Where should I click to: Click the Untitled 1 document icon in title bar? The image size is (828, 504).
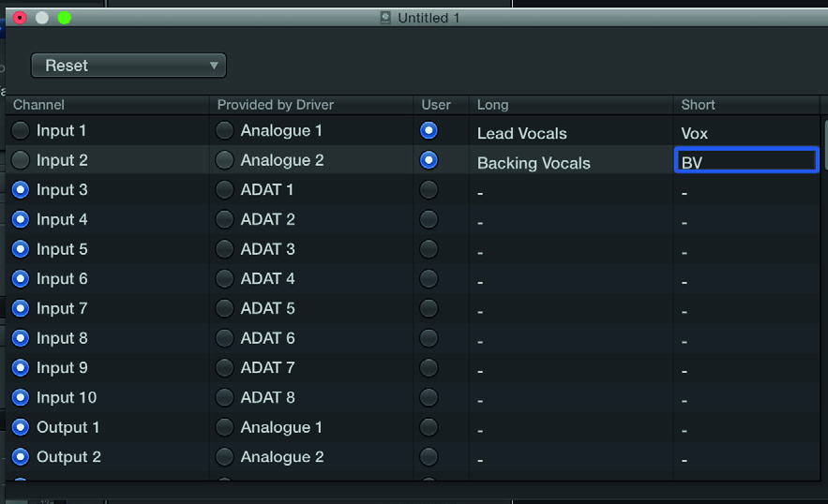click(385, 18)
